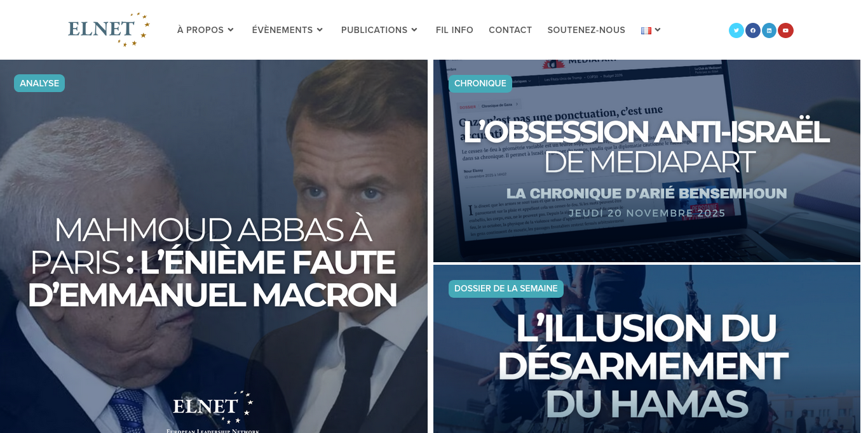868x433 pixels.
Task: Expand the À PROPOS dropdown menu
Action: (x=206, y=30)
